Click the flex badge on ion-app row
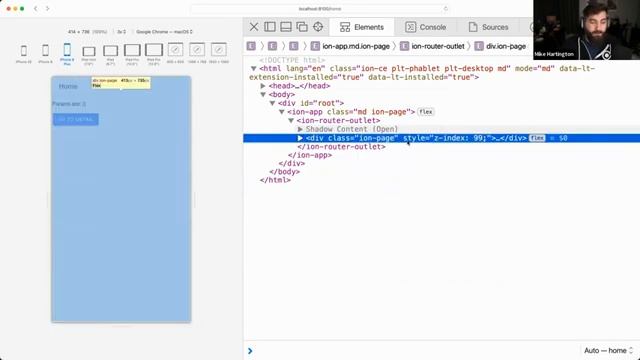The image size is (640, 360). pyautogui.click(x=426, y=112)
